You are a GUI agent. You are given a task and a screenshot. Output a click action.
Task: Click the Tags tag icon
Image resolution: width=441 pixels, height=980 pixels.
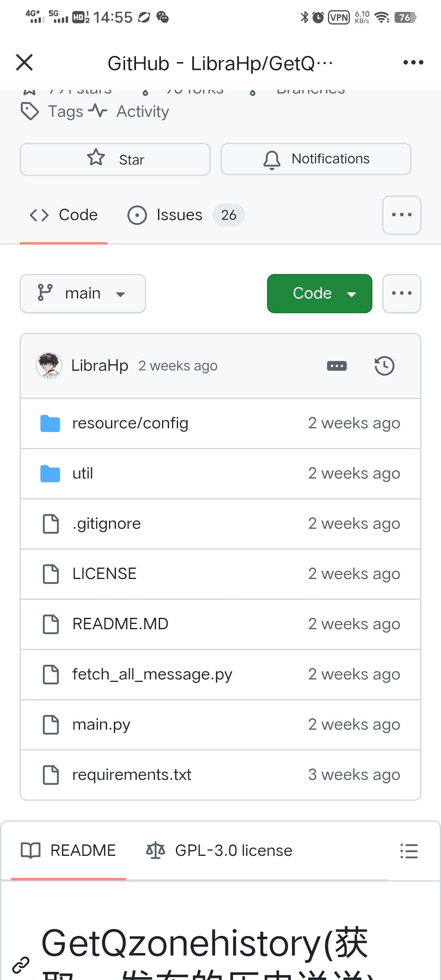(30, 111)
